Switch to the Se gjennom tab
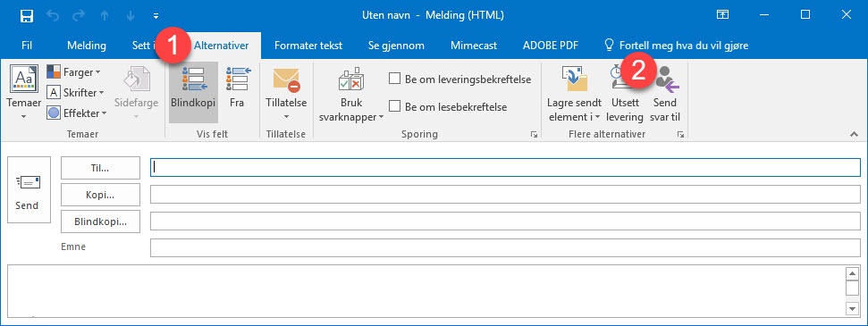868x326 pixels. coord(396,46)
